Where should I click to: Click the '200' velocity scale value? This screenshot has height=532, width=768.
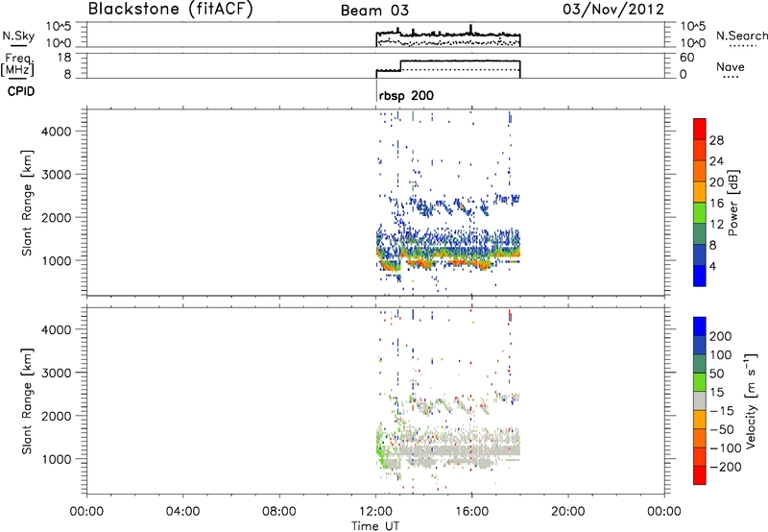(x=721, y=336)
